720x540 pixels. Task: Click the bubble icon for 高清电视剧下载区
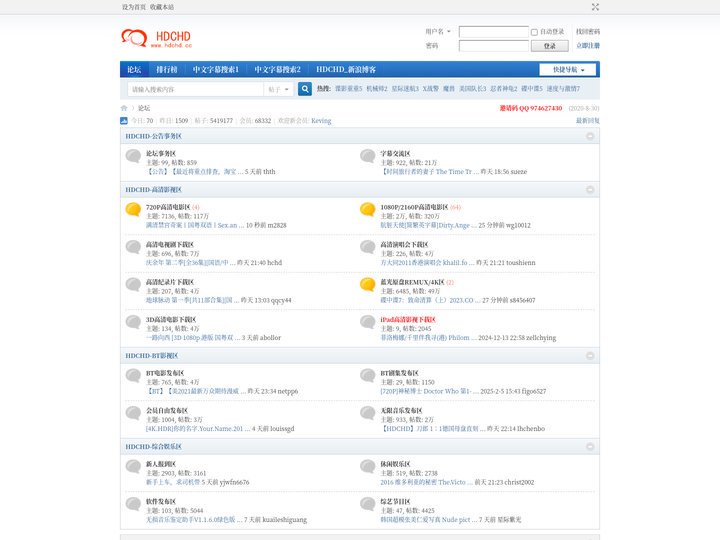(133, 247)
